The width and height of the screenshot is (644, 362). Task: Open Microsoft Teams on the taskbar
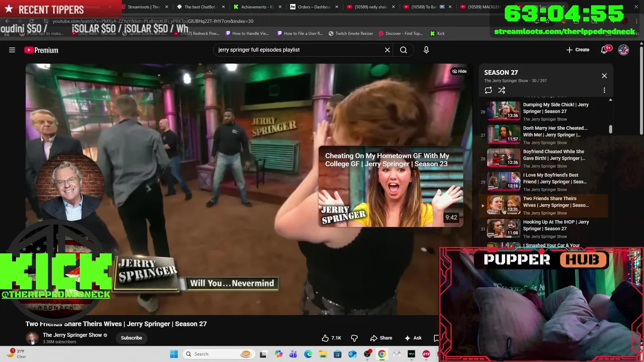click(x=293, y=354)
